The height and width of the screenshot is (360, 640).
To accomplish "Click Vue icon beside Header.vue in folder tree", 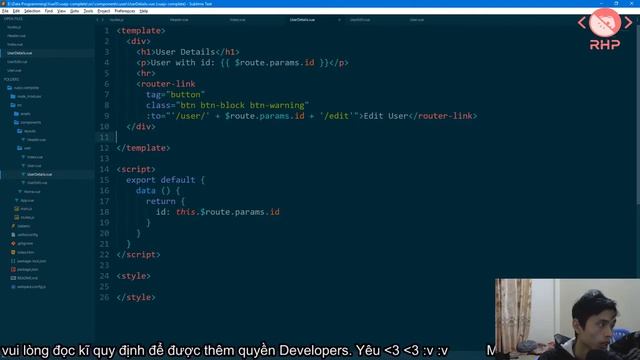I will [23, 140].
